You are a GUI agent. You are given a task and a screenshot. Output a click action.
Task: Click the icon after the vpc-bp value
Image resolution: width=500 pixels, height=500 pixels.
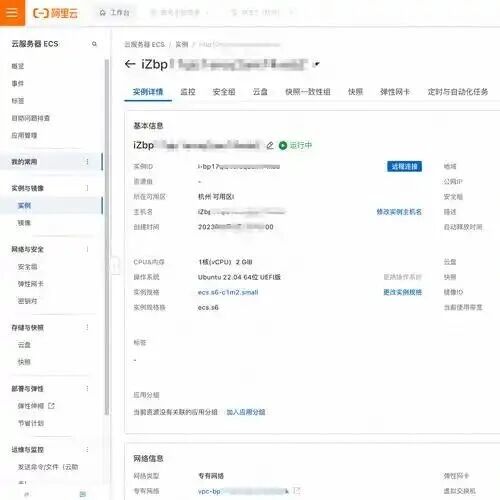click(x=297, y=491)
